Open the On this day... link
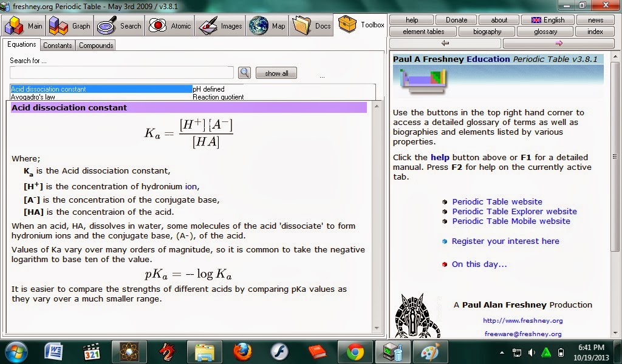 [x=479, y=264]
